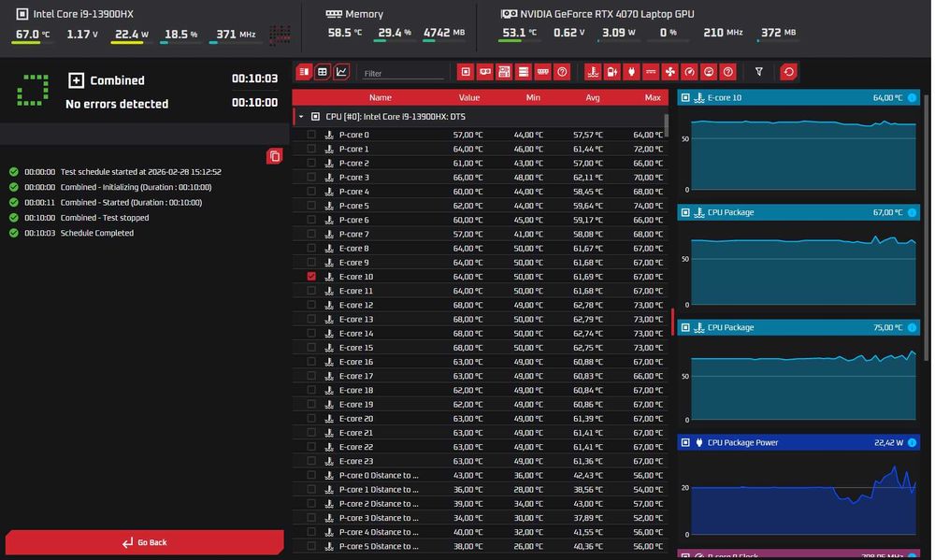The height and width of the screenshot is (560, 935).
Task: Click the reset min/max circular arrow icon
Action: [x=789, y=72]
